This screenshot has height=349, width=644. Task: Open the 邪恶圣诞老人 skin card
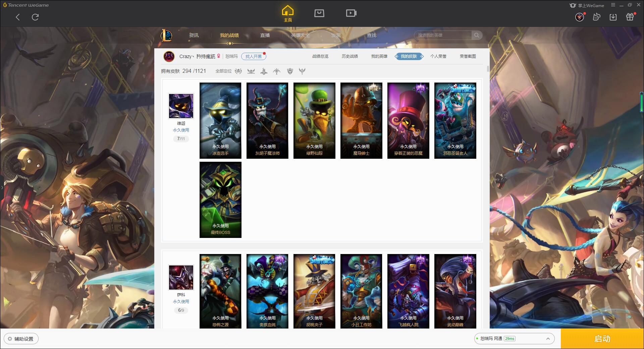(x=455, y=120)
